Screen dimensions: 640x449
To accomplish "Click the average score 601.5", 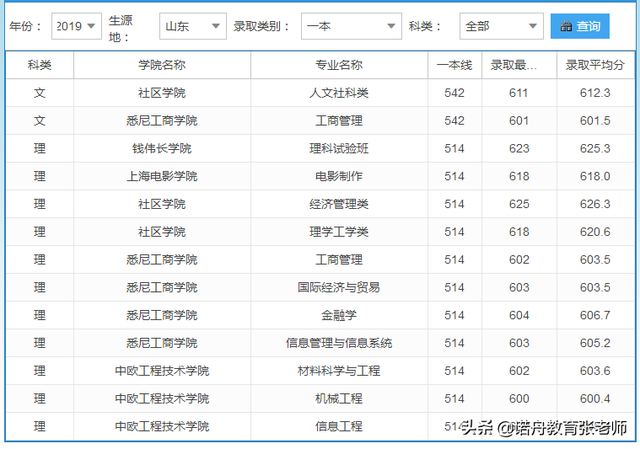I will pyautogui.click(x=595, y=121).
